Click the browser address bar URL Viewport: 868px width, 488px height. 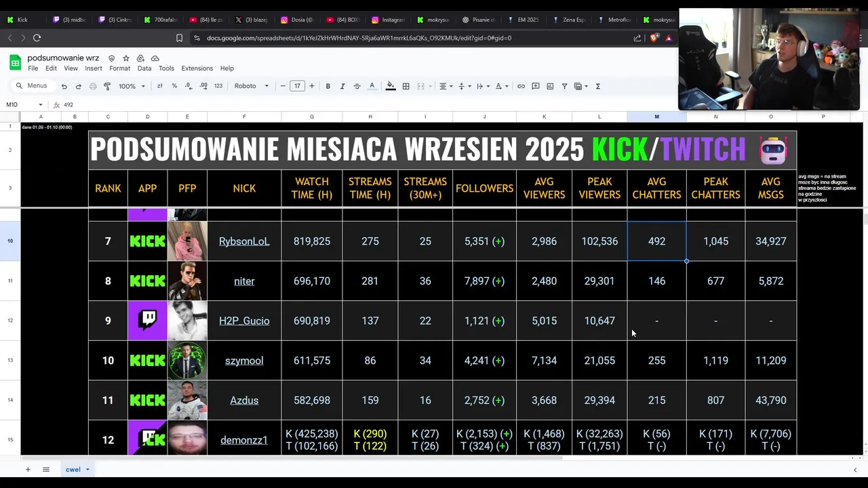[x=359, y=38]
